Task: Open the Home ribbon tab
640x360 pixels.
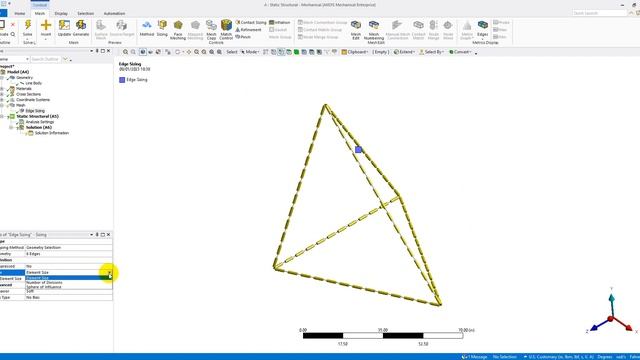Action: 20,13
